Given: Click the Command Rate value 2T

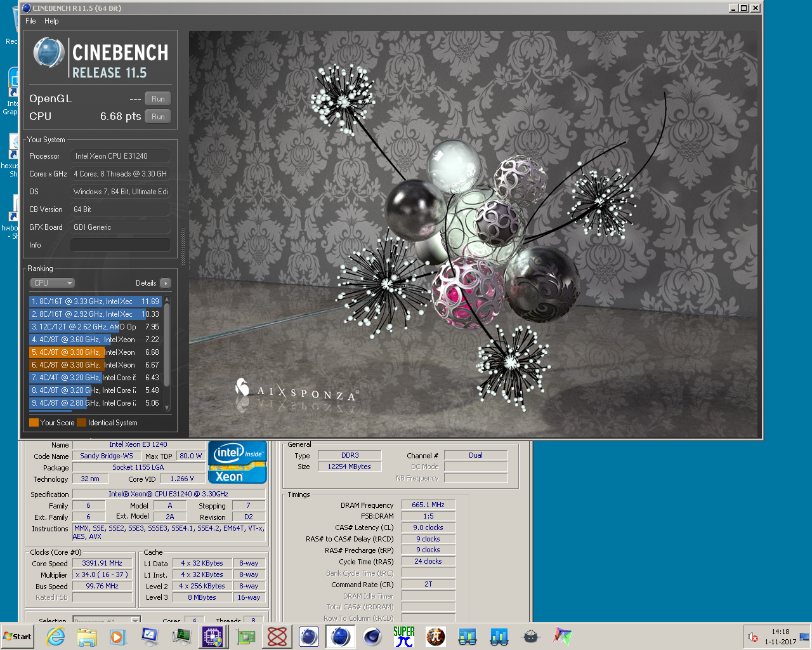Looking at the screenshot, I should (x=428, y=585).
